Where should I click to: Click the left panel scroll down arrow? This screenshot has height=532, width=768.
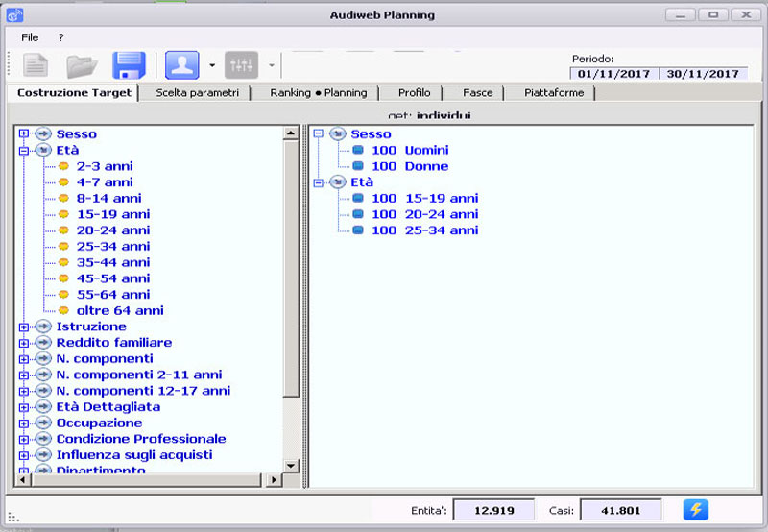pos(291,462)
